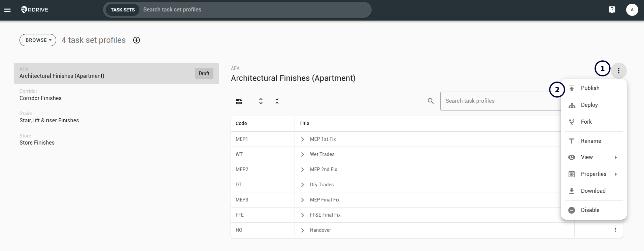Click the FFE code cell

coord(263,215)
